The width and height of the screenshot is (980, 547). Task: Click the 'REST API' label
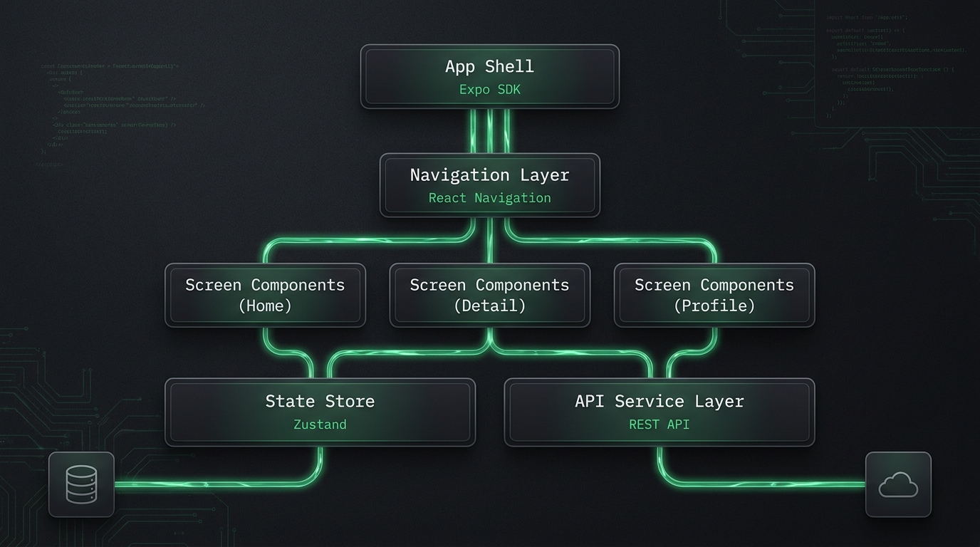click(x=660, y=424)
